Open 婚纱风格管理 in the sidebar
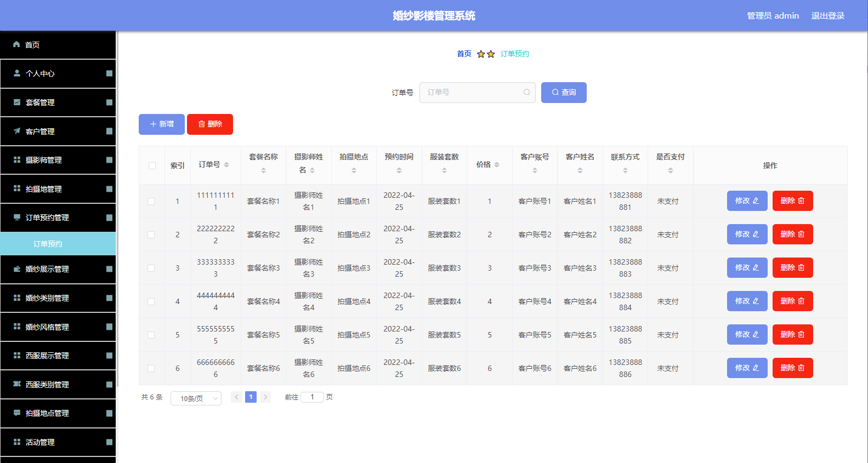This screenshot has width=868, height=463. pyautogui.click(x=58, y=327)
